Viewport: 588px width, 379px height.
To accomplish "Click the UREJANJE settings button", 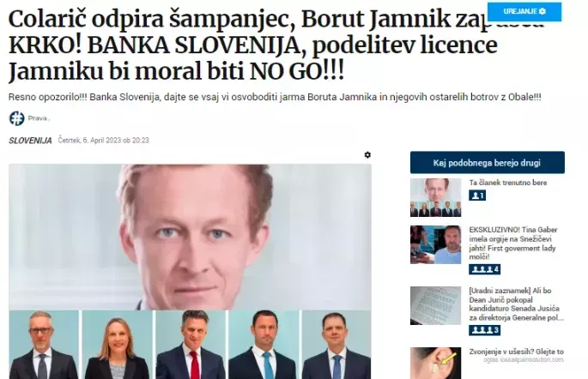I will (x=524, y=12).
